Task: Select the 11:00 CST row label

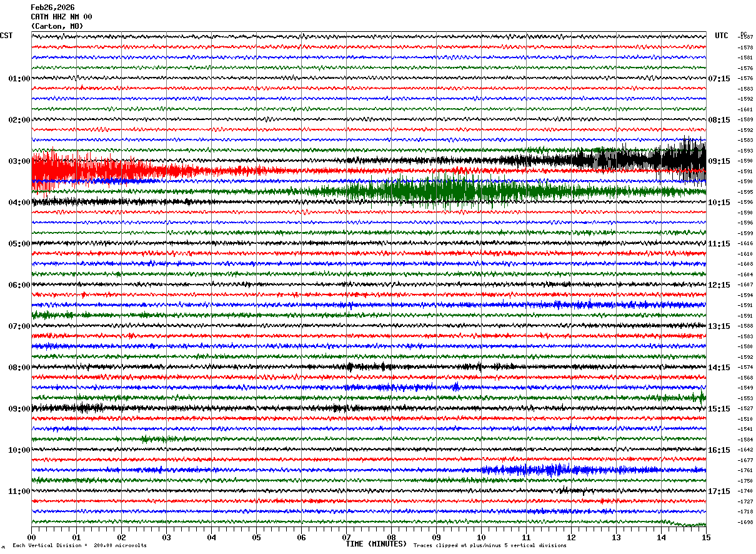Action: 19,491
